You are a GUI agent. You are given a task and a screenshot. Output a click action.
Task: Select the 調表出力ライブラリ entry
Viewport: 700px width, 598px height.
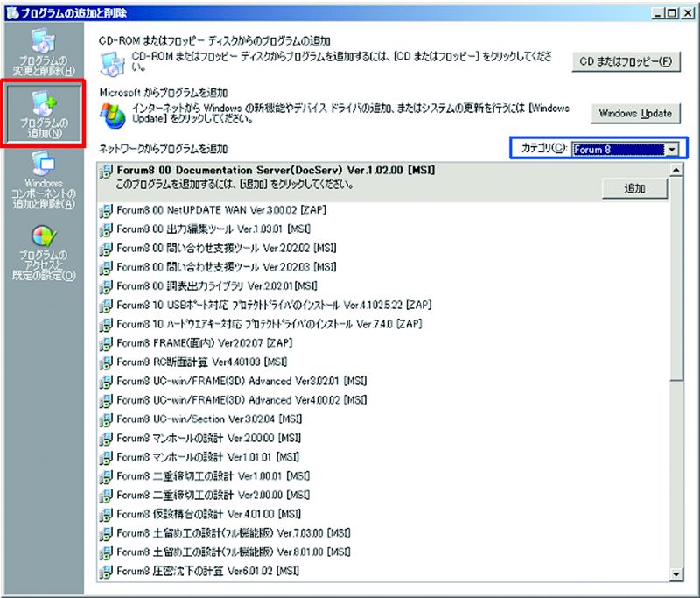click(x=217, y=285)
